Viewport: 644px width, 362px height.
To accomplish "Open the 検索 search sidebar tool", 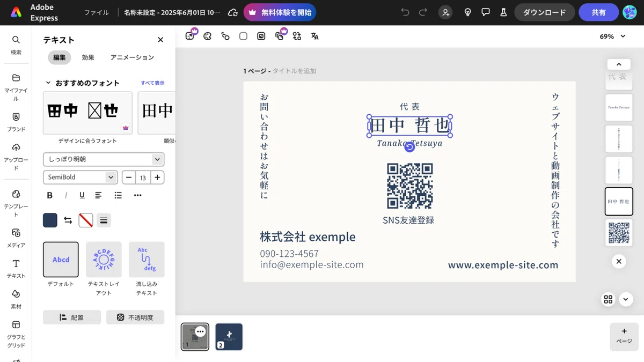I will point(16,45).
